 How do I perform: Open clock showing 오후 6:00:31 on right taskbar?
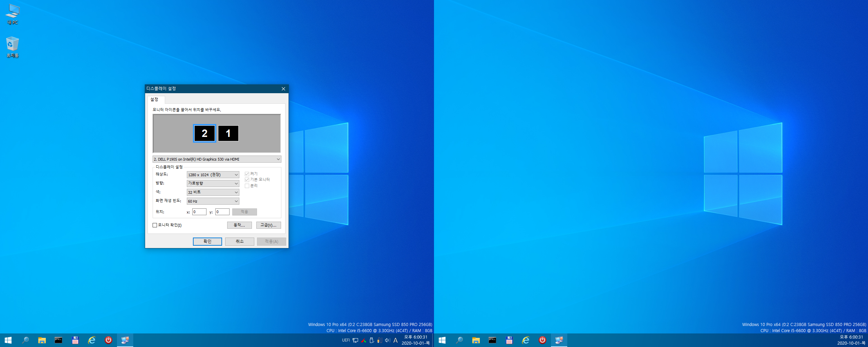click(851, 340)
